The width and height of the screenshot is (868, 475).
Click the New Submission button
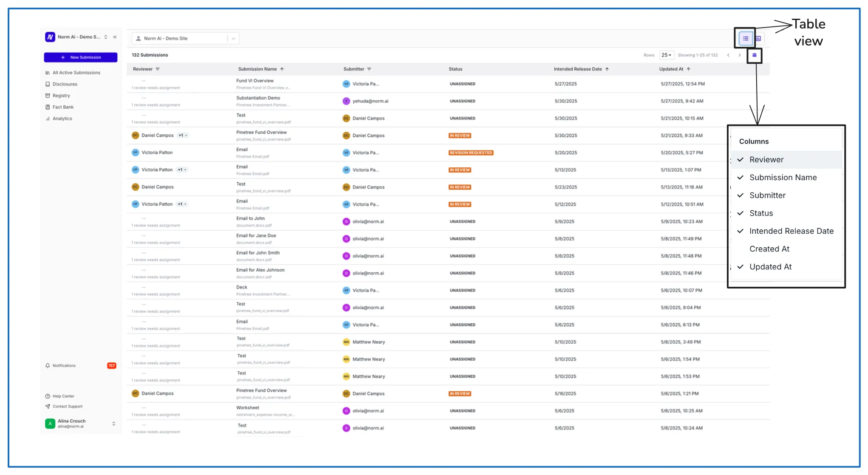tap(81, 57)
